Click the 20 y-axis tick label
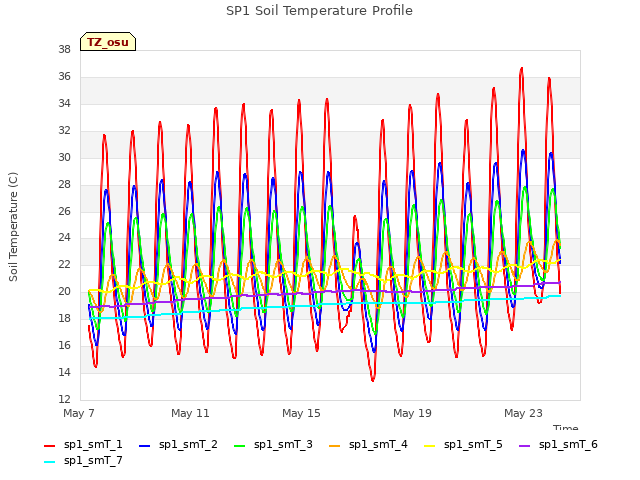This screenshot has width=640, height=480. coord(64,292)
